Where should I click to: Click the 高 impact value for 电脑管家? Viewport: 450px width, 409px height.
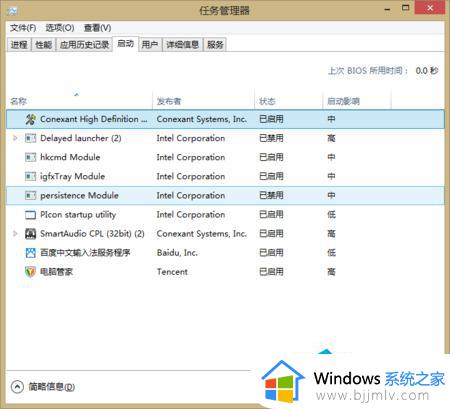pyautogui.click(x=331, y=272)
